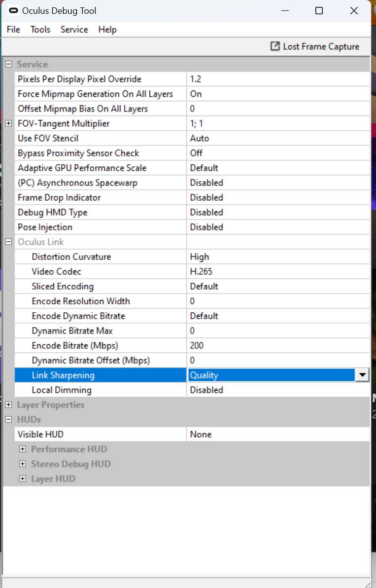The height and width of the screenshot is (588, 376).
Task: Click the Lost Frame Capture button label
Action: pyautogui.click(x=321, y=46)
